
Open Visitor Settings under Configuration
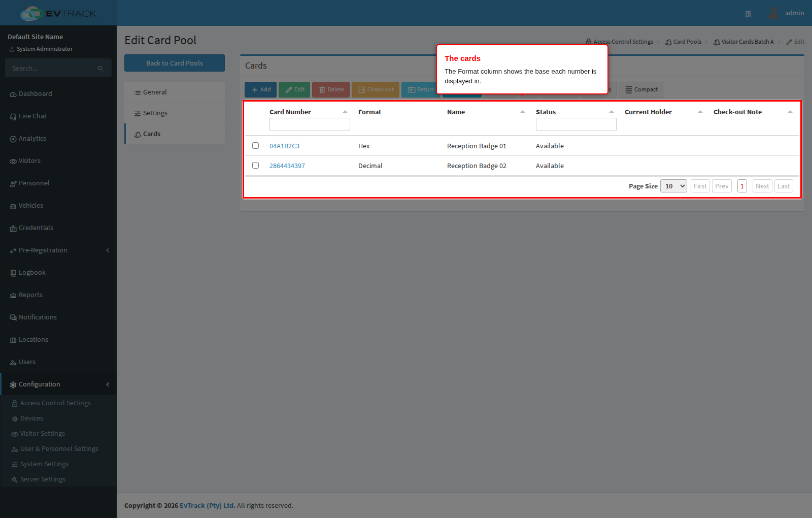point(43,434)
